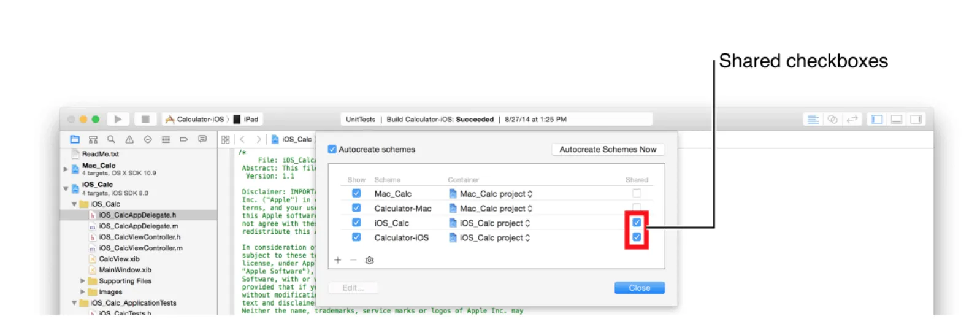Open the Issue navigator warning icon
This screenshot has height=319, width=980.
click(129, 139)
